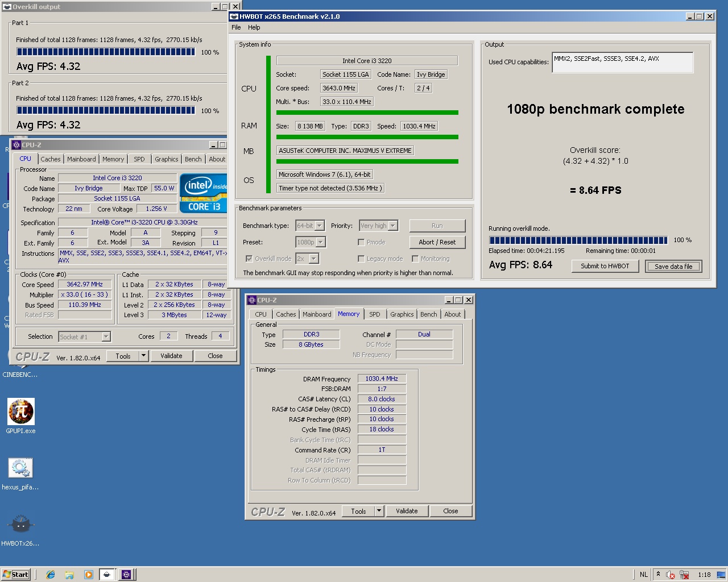Click the Overkill Part 1 progress bar

106,52
